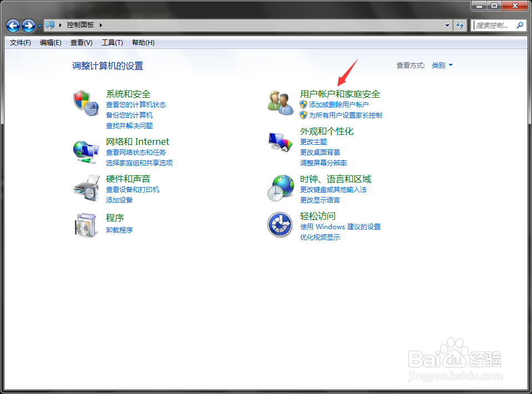Expand breadcrumb arrow after 控制面板
This screenshot has width=532, height=394.
pyautogui.click(x=101, y=25)
